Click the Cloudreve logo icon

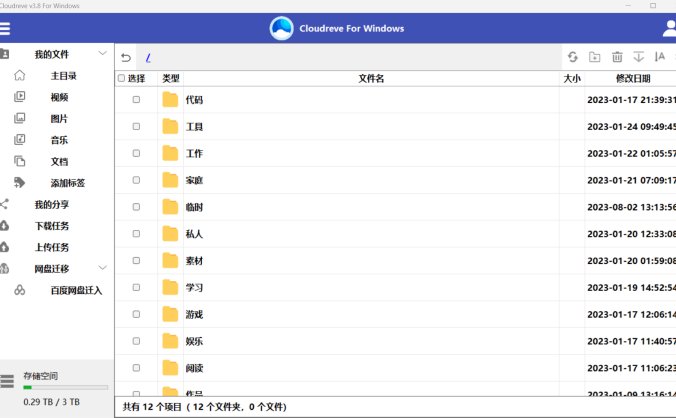(x=282, y=28)
